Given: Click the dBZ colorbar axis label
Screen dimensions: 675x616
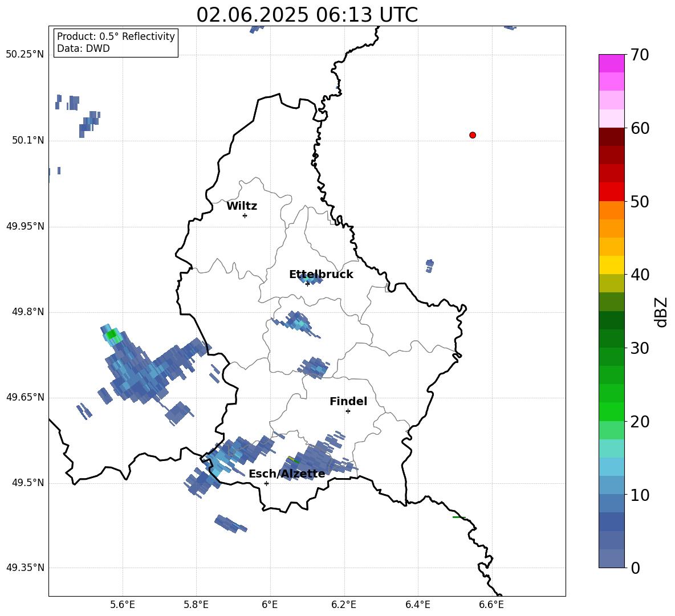Looking at the screenshot, I should click(662, 312).
